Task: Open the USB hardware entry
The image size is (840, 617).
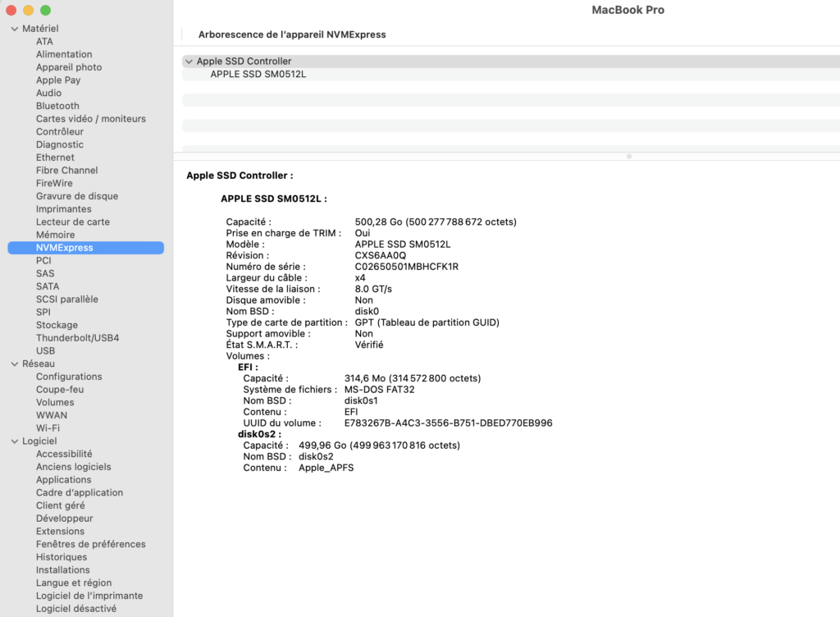Action: pyautogui.click(x=46, y=351)
